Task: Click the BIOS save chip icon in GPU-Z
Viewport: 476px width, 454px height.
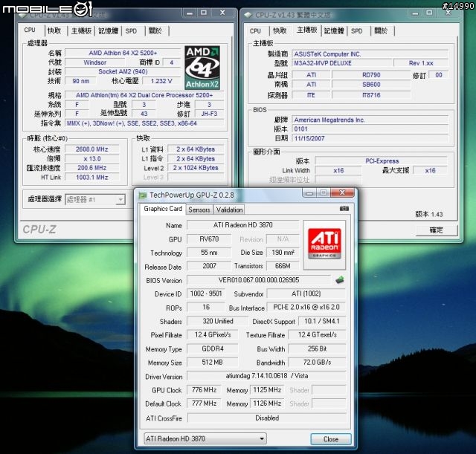Action: [x=340, y=280]
